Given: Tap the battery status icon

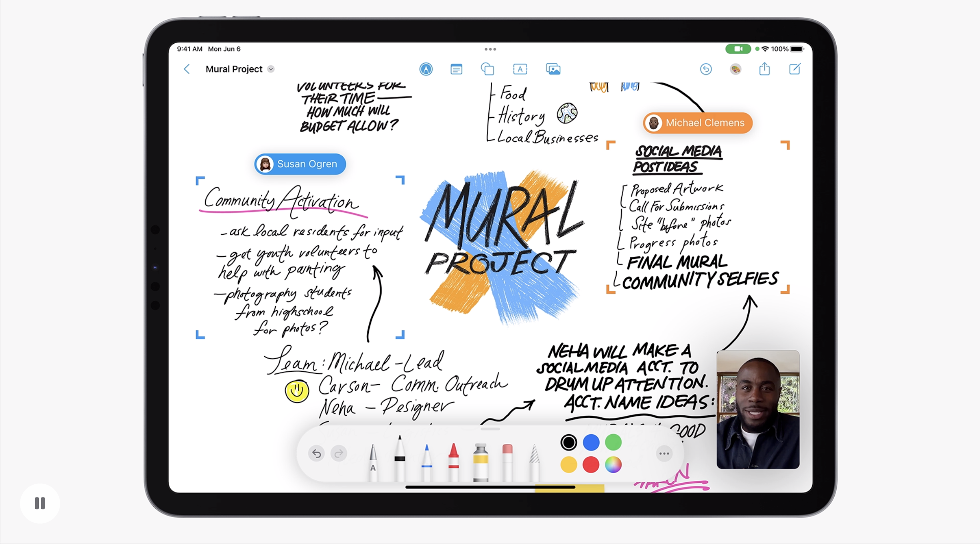Looking at the screenshot, I should click(x=797, y=49).
